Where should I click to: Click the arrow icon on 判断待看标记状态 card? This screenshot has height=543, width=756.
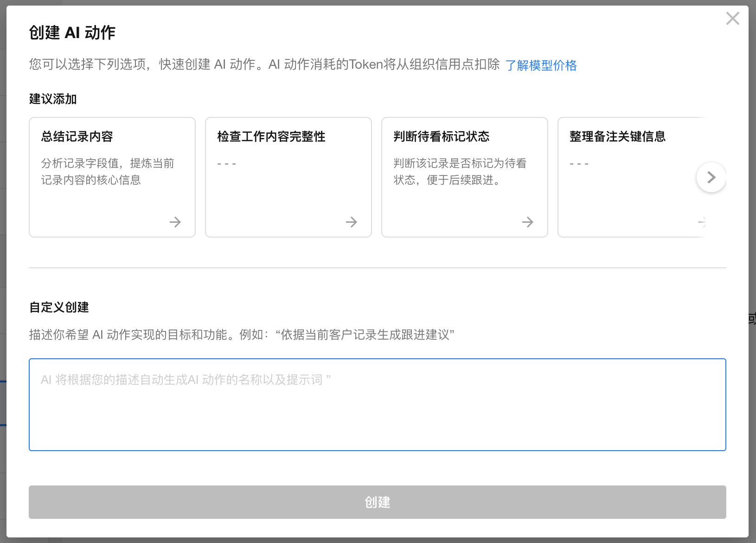[527, 222]
